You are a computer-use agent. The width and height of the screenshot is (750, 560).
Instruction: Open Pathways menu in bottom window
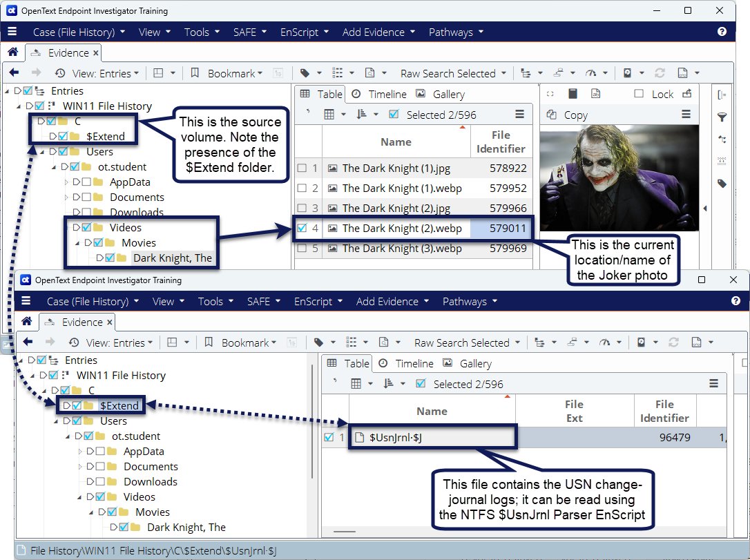(x=470, y=301)
